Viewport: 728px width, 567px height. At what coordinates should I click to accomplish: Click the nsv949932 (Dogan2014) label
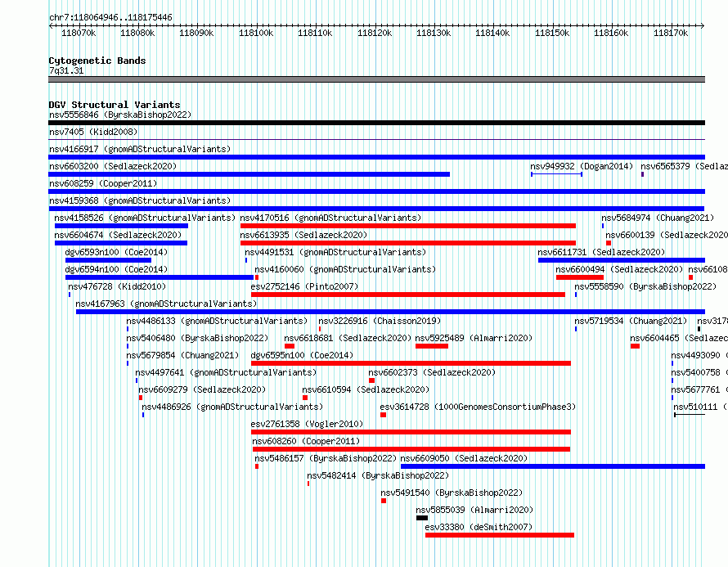[x=582, y=166]
